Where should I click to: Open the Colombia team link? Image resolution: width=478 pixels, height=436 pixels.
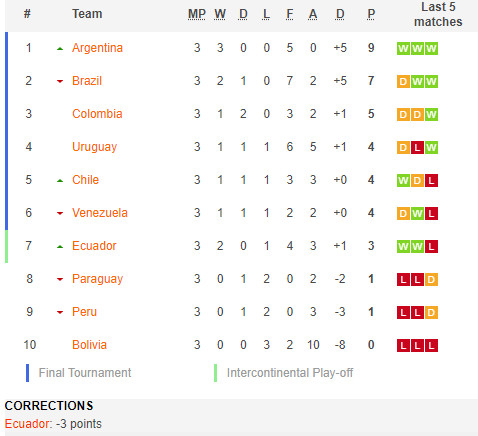97,114
